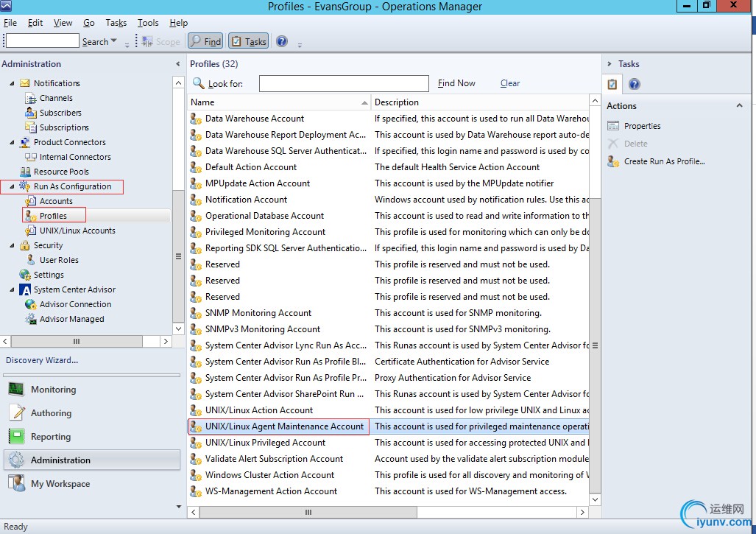Open the Discovery Wizard link
This screenshot has height=534, width=756.
pyautogui.click(x=42, y=360)
